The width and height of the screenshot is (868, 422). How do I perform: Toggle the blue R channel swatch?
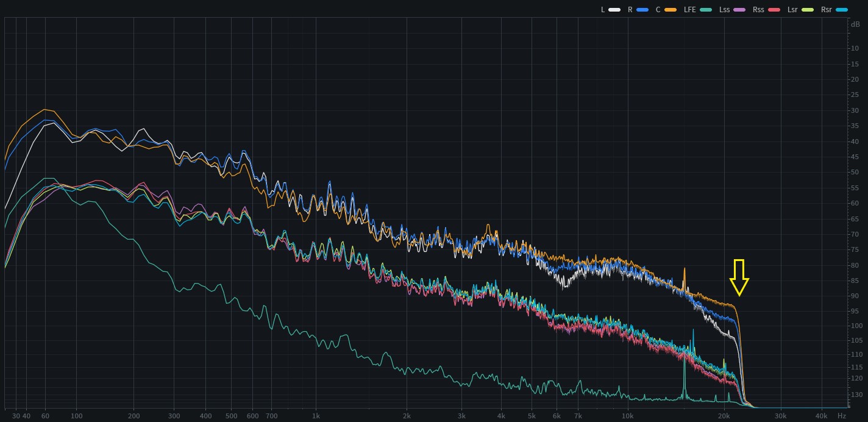click(642, 10)
